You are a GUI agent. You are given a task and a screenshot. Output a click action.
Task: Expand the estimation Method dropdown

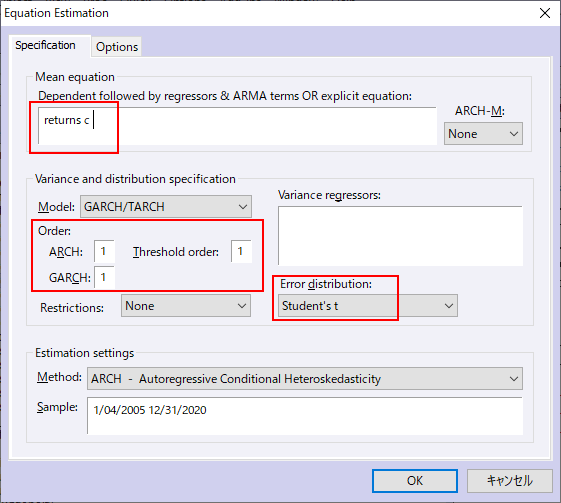pos(304,379)
